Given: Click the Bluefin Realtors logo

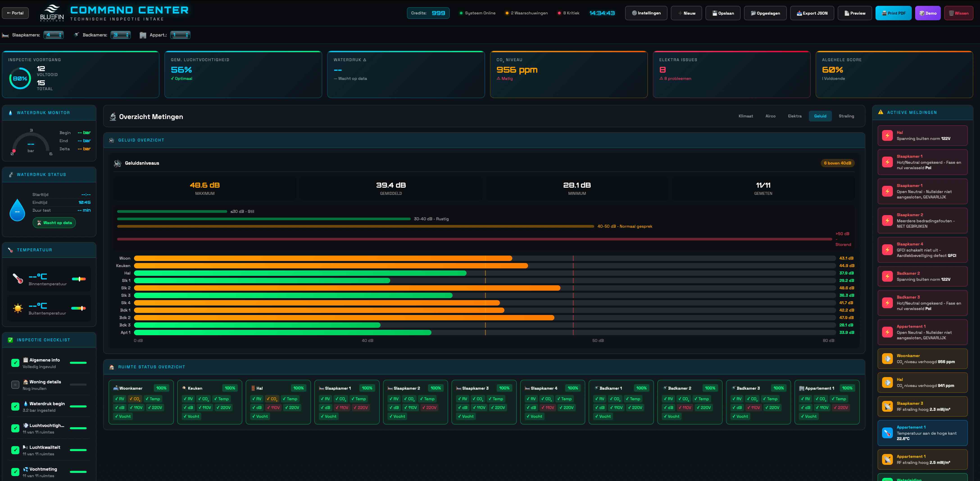Looking at the screenshot, I should (52, 13).
